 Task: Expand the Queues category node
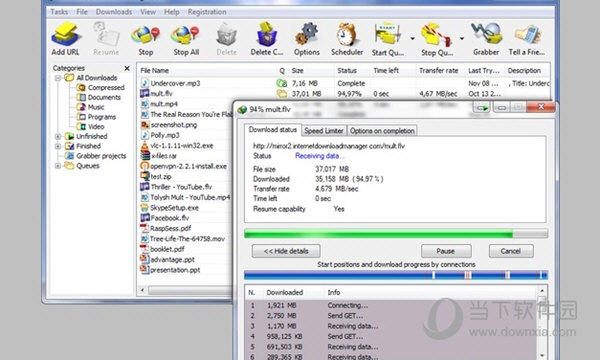click(x=58, y=166)
